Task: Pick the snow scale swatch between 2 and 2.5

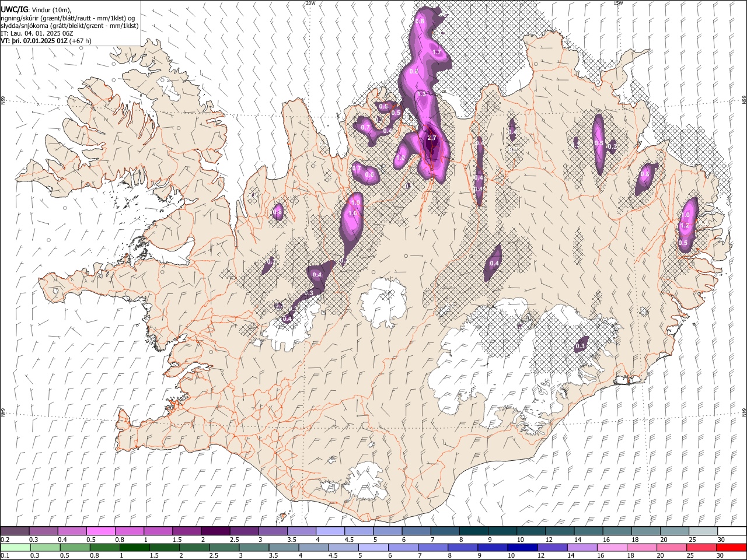Action: click(215, 531)
